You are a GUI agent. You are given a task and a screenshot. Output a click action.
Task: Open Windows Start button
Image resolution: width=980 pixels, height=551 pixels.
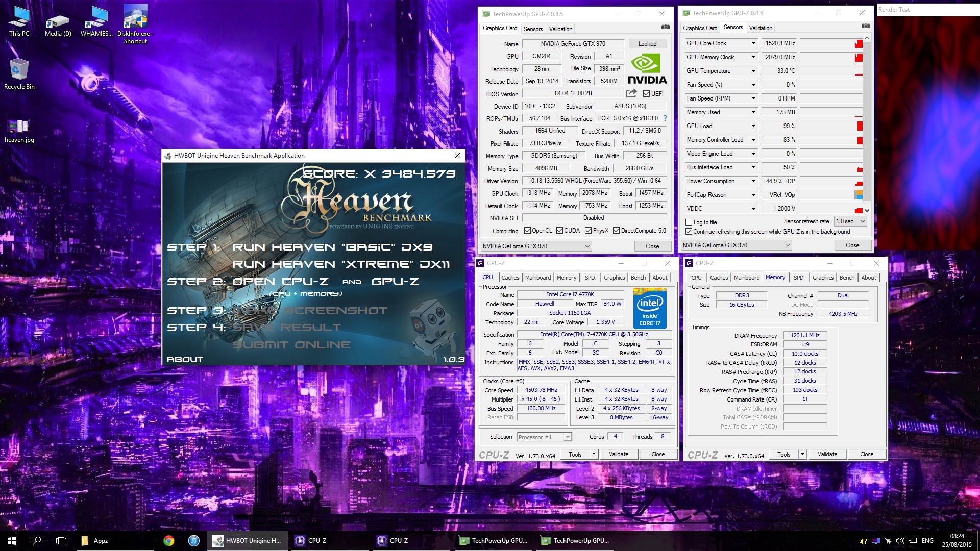pos(12,541)
